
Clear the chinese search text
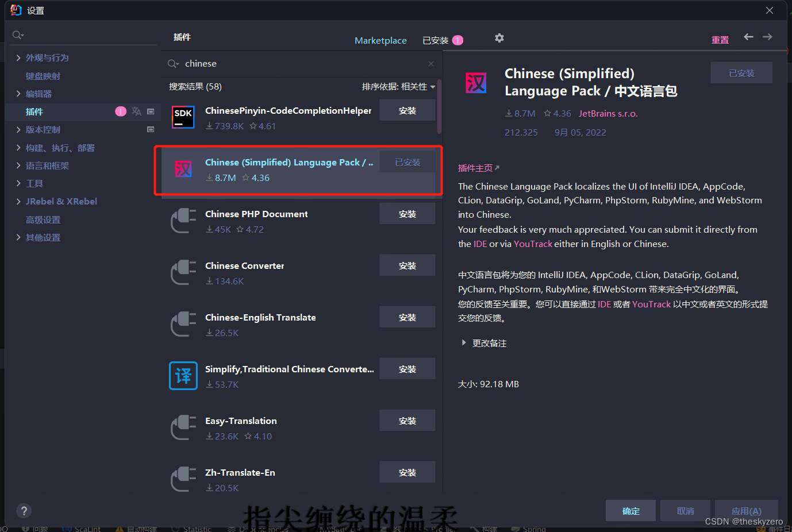431,64
